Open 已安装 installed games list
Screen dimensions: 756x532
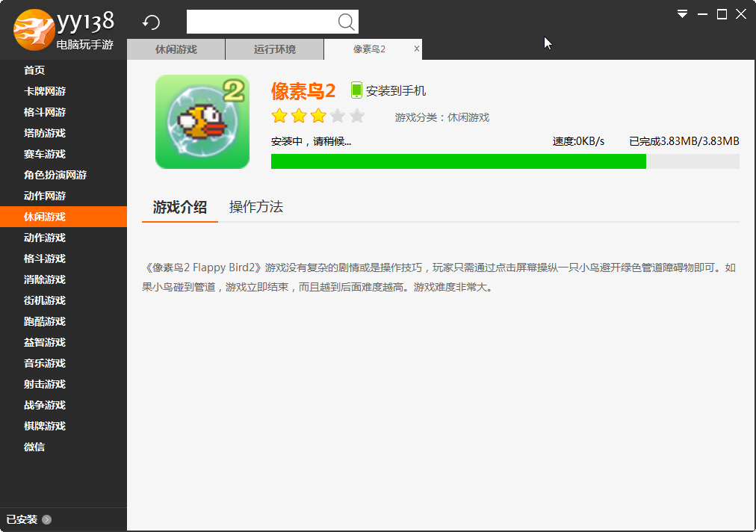click(22, 519)
